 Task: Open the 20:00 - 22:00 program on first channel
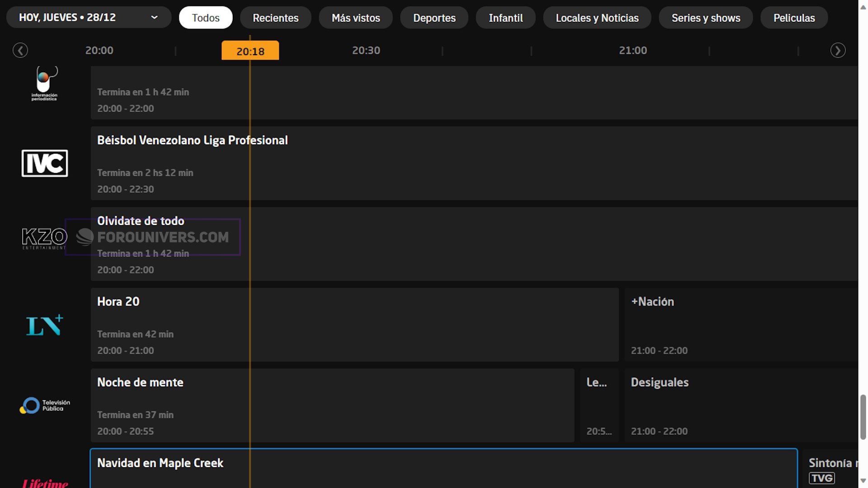tap(474, 93)
